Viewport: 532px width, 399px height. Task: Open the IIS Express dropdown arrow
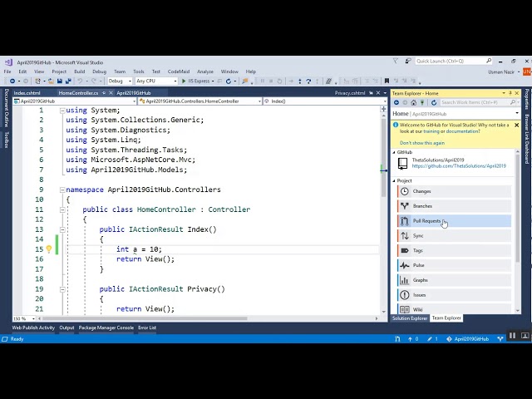tap(213, 81)
